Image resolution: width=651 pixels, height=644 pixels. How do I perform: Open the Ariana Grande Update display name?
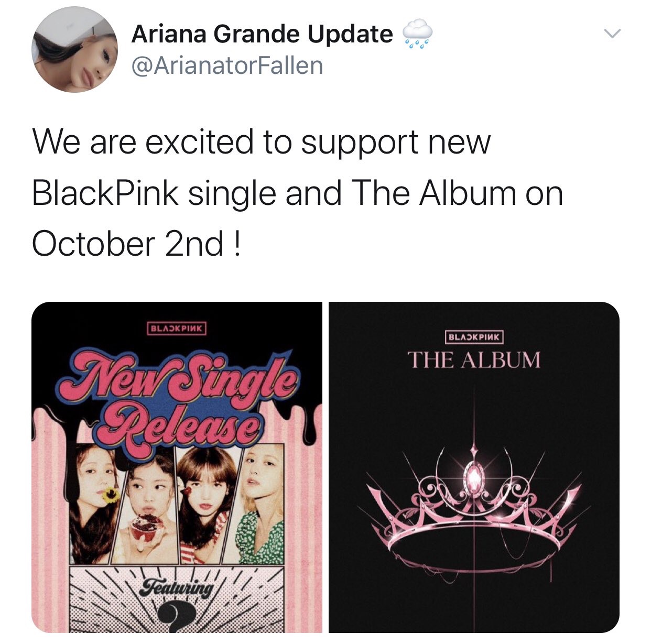click(x=262, y=34)
